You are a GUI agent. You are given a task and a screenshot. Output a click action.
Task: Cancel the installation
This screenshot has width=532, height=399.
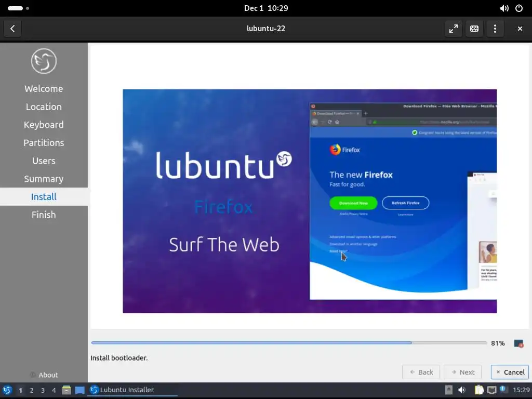[510, 372]
